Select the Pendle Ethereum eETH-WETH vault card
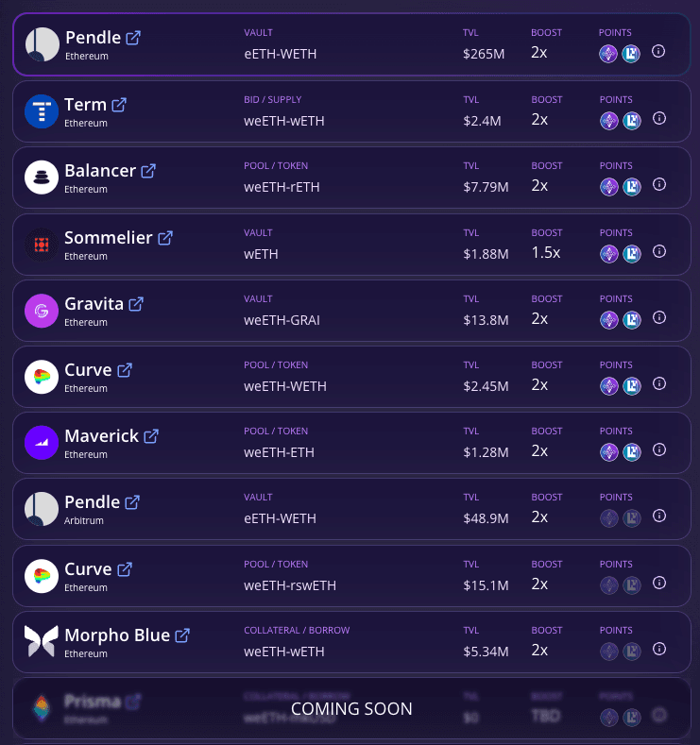700x745 pixels. (x=351, y=44)
